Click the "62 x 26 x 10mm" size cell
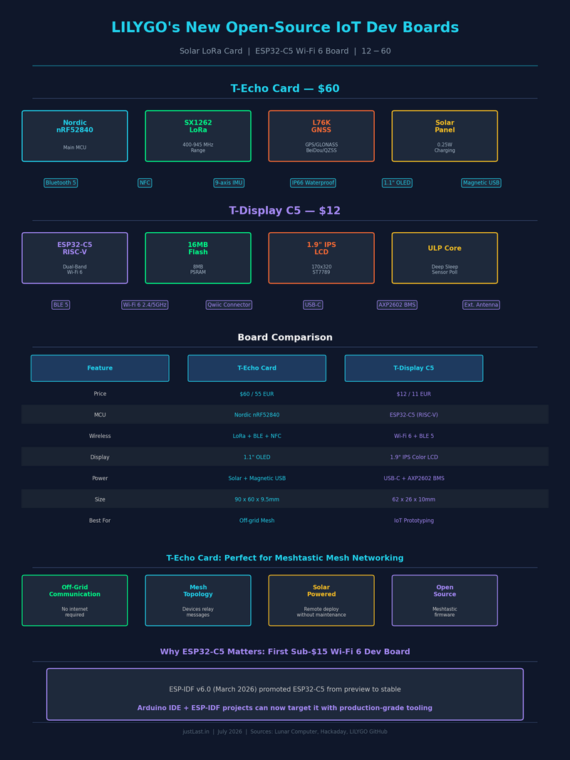Screen dimensions: 570x760 click(x=414, y=499)
